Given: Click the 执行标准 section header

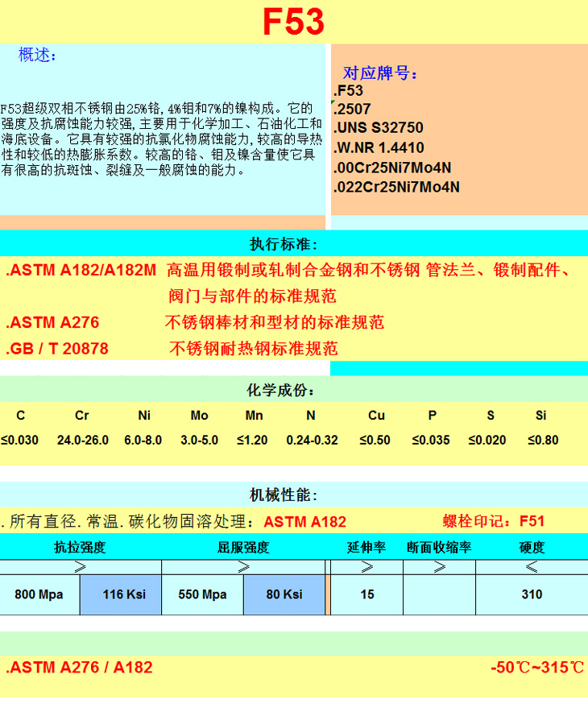Looking at the screenshot, I should click(284, 244).
